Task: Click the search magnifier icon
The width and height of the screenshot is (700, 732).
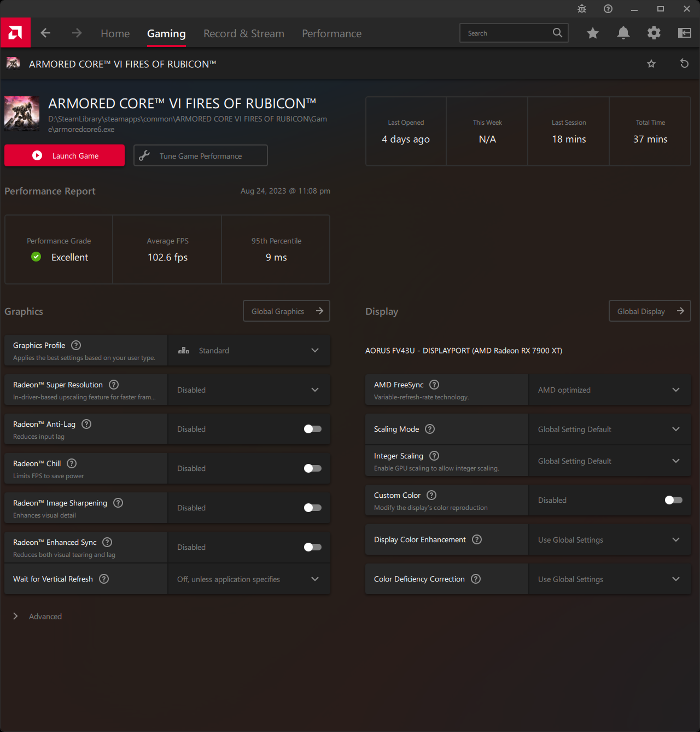Action: [557, 33]
